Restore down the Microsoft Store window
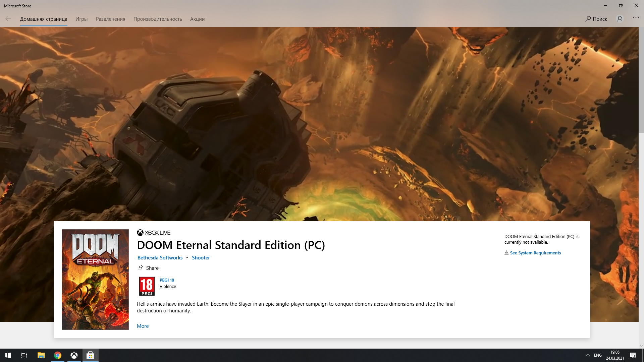 coord(621,5)
